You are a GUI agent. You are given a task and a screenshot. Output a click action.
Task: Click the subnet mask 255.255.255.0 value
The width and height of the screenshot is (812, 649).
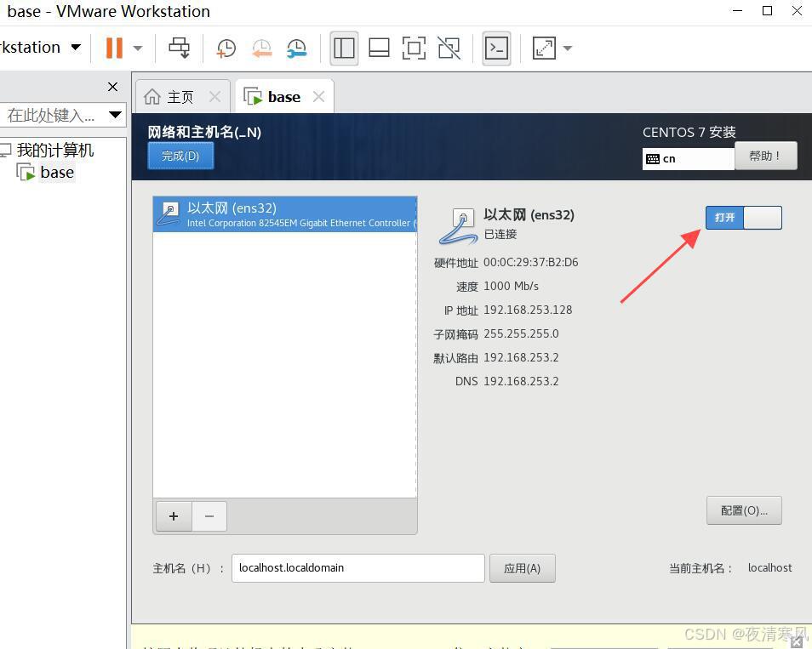pos(521,333)
